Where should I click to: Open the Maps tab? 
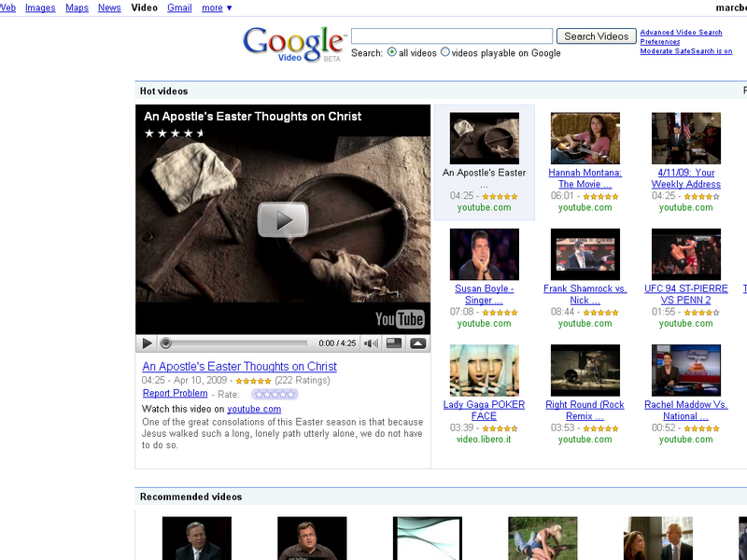click(x=78, y=7)
